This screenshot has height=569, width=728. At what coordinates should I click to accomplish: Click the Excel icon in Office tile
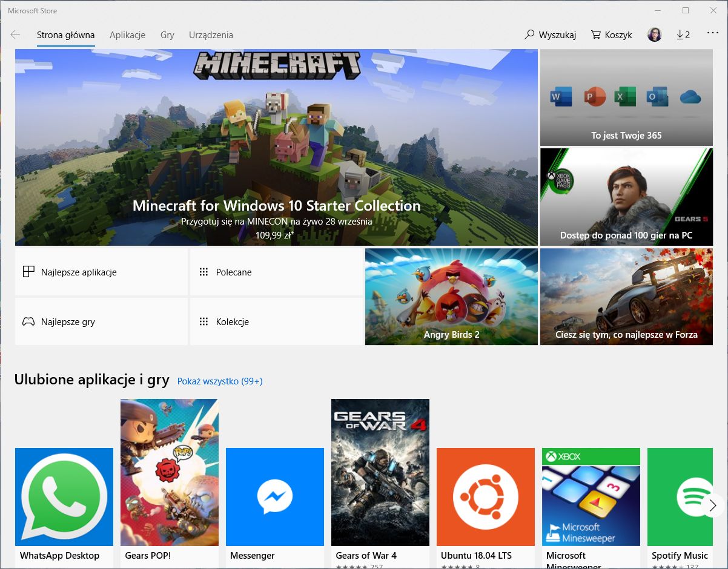624,96
